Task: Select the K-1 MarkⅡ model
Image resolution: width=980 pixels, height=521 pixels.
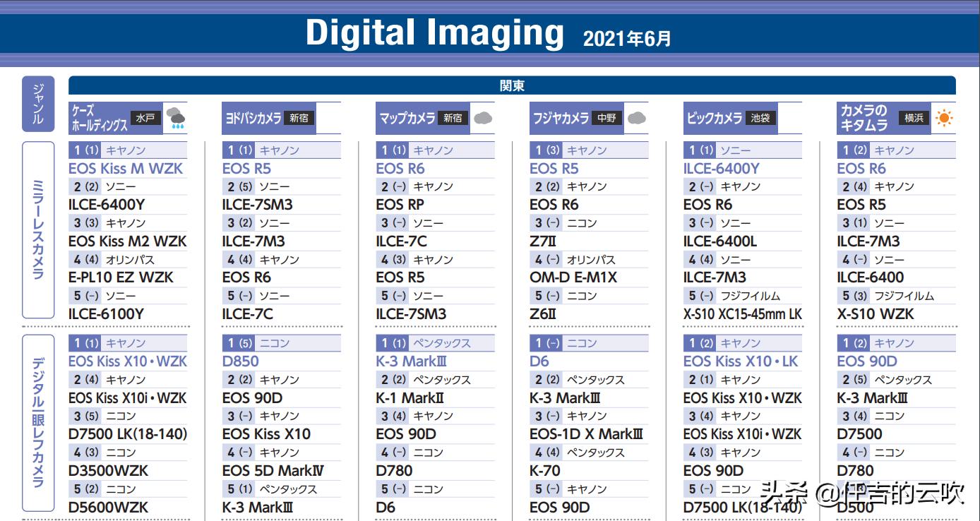Action: pos(410,398)
